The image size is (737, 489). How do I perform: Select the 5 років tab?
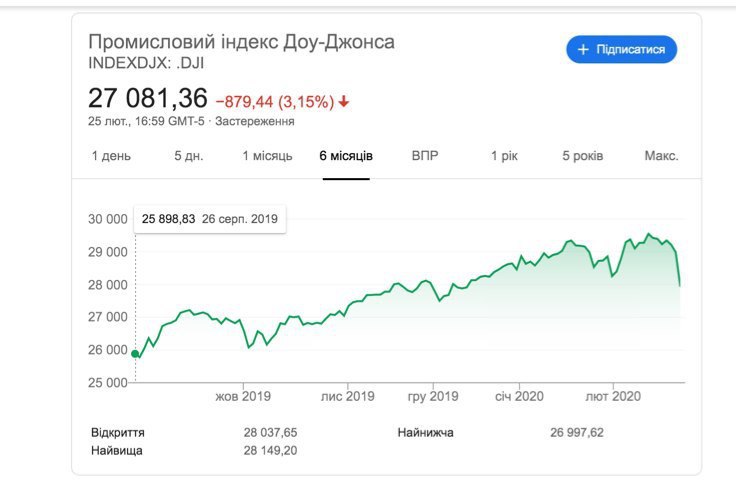(583, 156)
